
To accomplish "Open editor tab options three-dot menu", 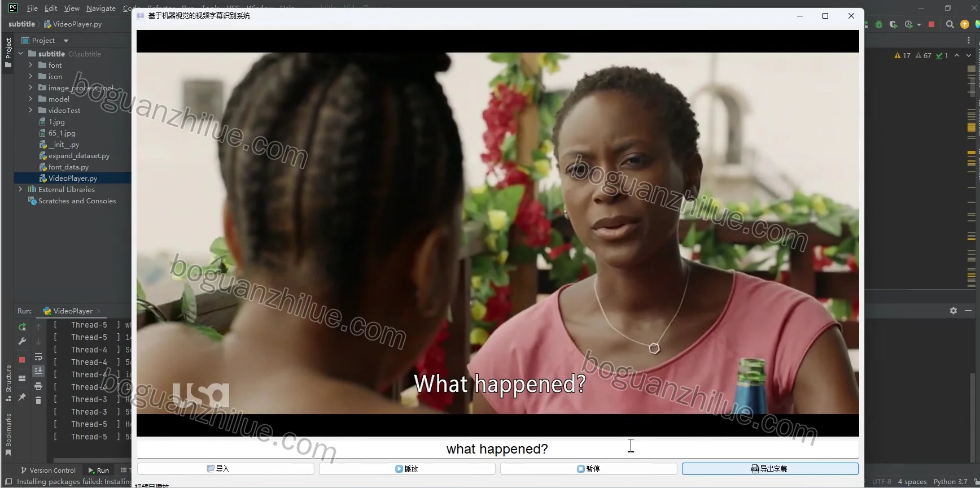I will (969, 41).
